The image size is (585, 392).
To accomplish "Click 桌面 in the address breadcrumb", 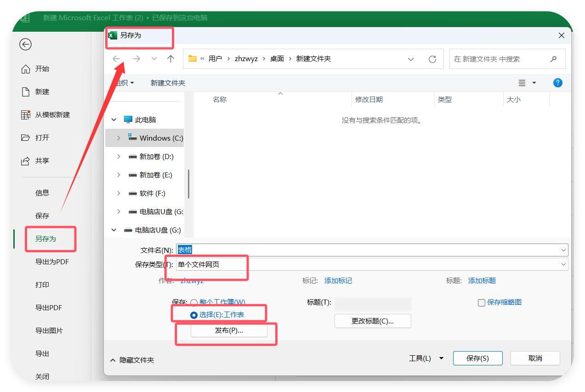I will pyautogui.click(x=277, y=59).
